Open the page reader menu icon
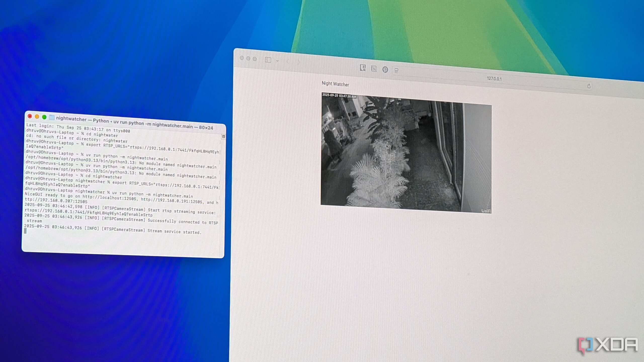This screenshot has height=362, width=644. (396, 71)
